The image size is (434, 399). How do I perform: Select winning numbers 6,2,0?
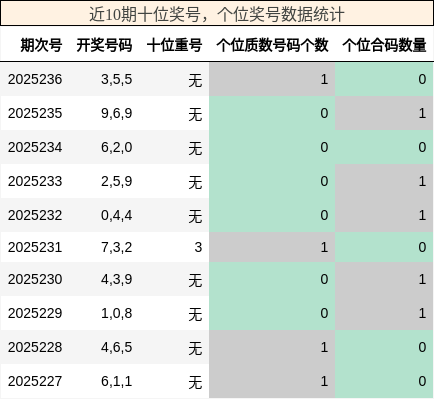[x=117, y=147]
